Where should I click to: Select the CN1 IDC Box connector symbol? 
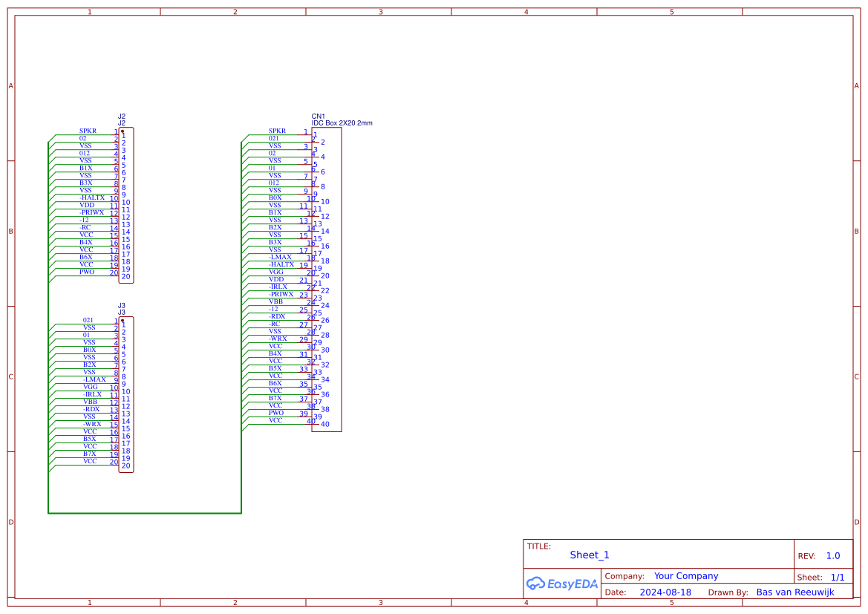click(327, 280)
